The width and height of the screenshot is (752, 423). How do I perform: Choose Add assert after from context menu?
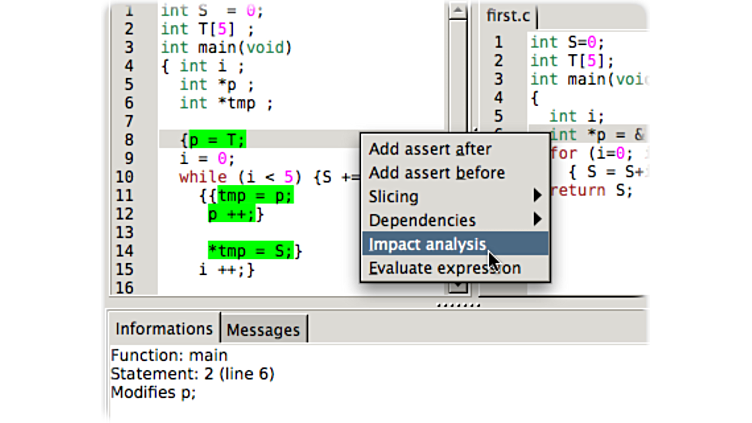[430, 149]
